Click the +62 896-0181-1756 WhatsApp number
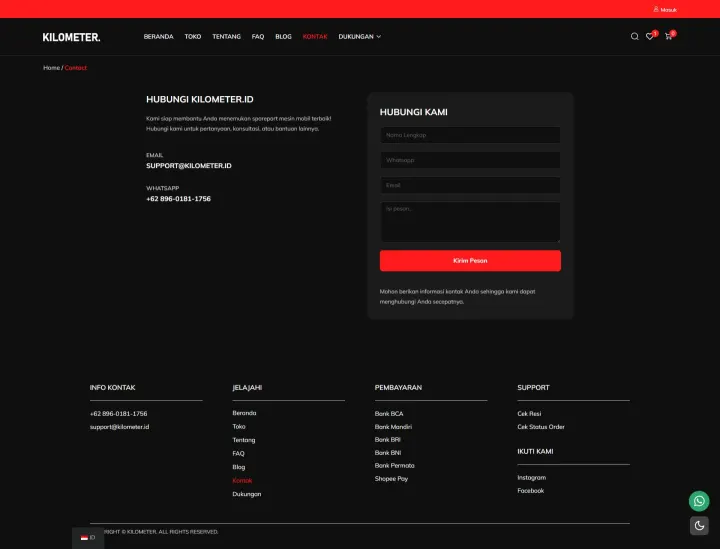The width and height of the screenshot is (720, 549). click(178, 199)
